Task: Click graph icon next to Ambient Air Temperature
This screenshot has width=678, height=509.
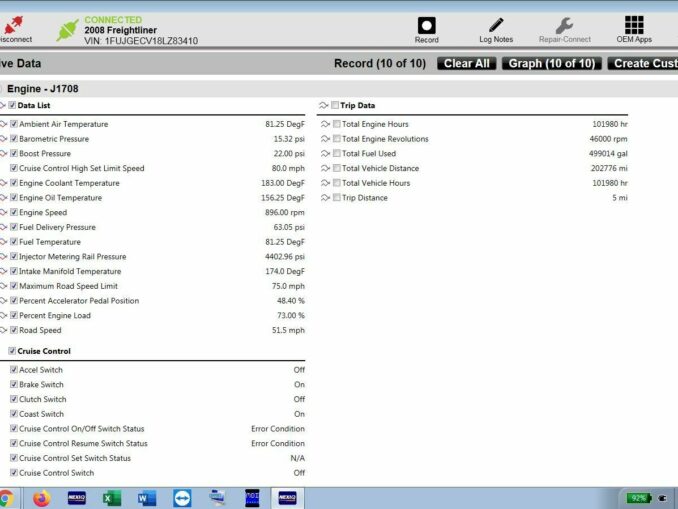Action: (3, 124)
